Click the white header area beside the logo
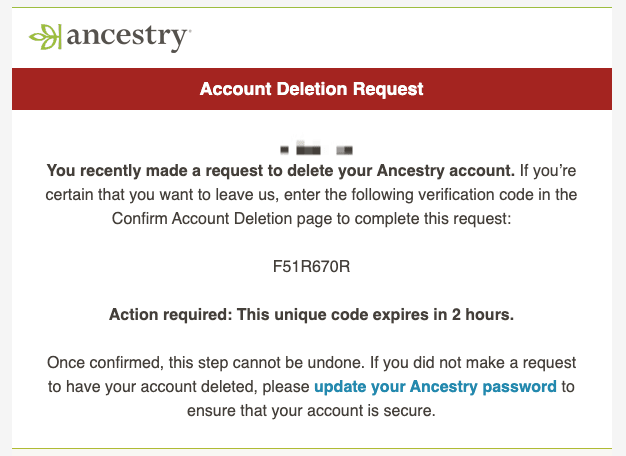 399,38
